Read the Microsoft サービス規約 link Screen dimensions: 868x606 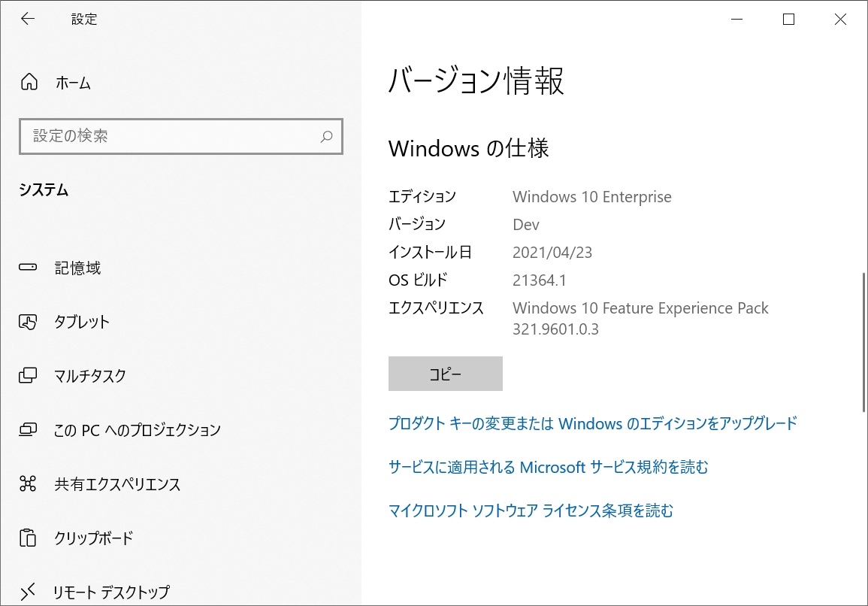[548, 467]
